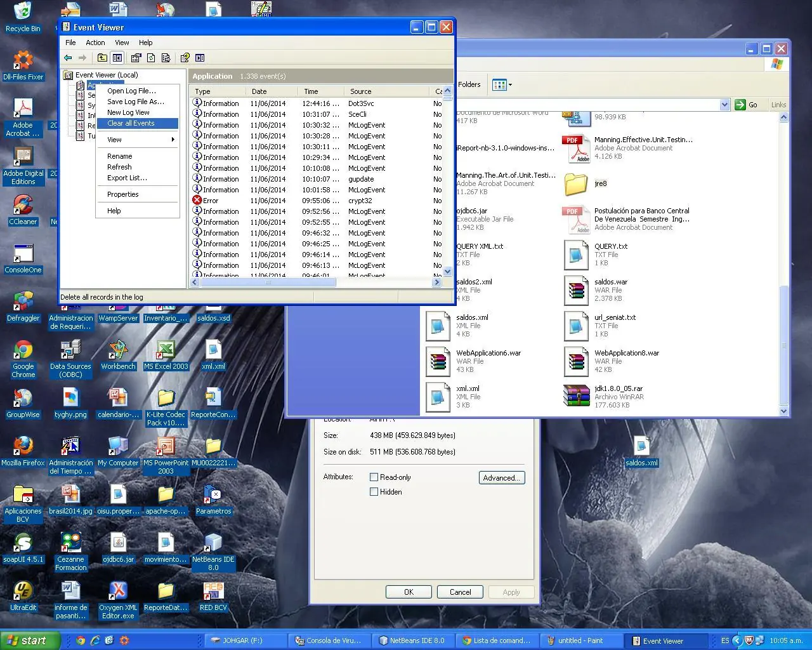The width and height of the screenshot is (812, 650).
Task: Open the Action menu in Event Viewer
Action: coord(95,43)
